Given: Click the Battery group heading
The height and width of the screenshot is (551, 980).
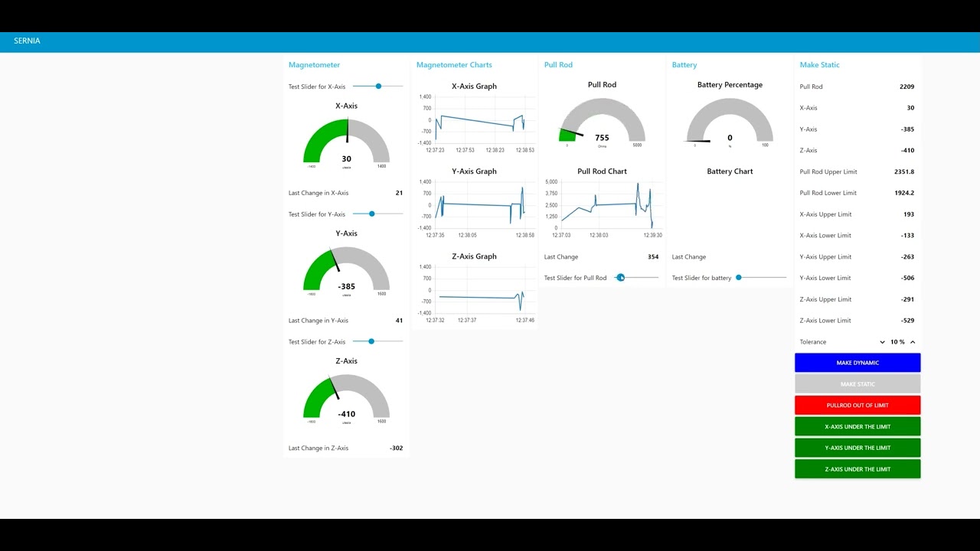Looking at the screenshot, I should pyautogui.click(x=684, y=65).
